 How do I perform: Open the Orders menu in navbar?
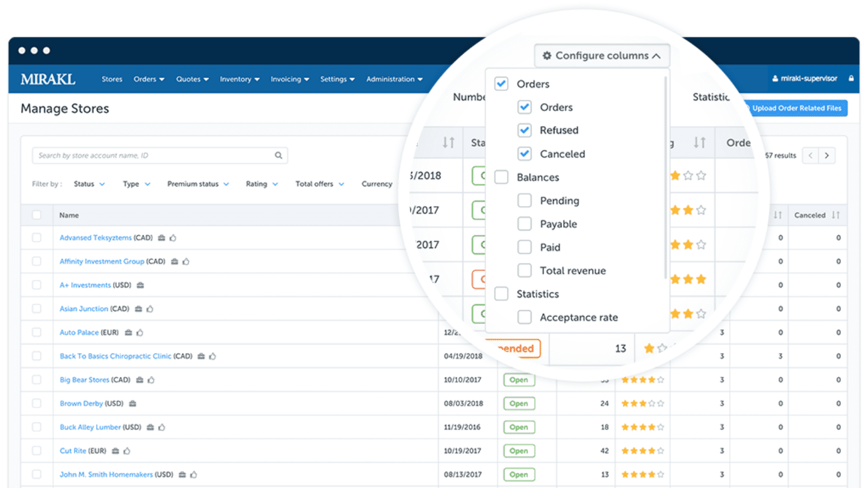coord(149,79)
